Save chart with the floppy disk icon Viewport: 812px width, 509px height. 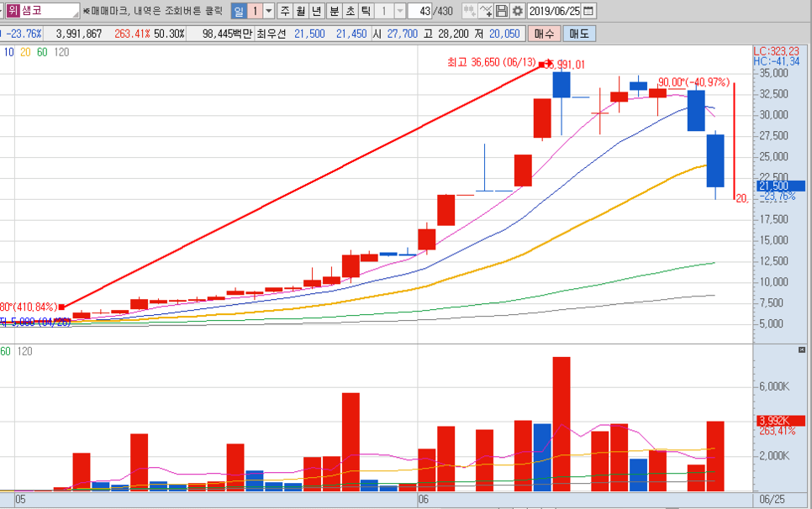coord(501,10)
